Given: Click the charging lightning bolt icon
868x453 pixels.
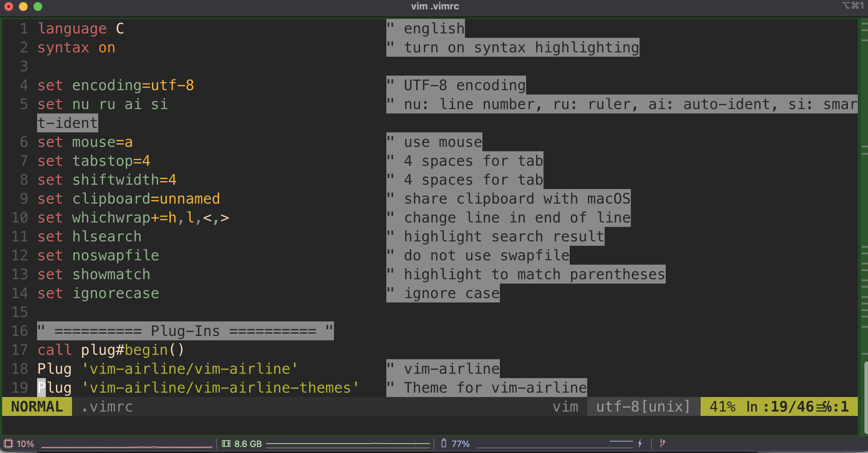Looking at the screenshot, I should (640, 443).
